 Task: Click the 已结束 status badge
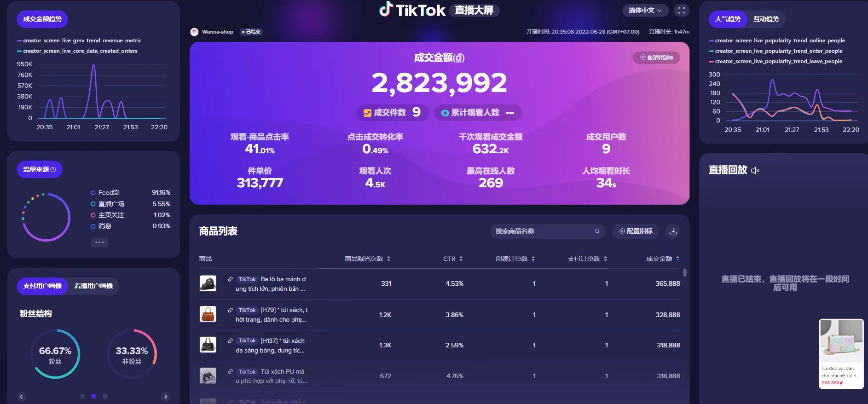[x=251, y=32]
